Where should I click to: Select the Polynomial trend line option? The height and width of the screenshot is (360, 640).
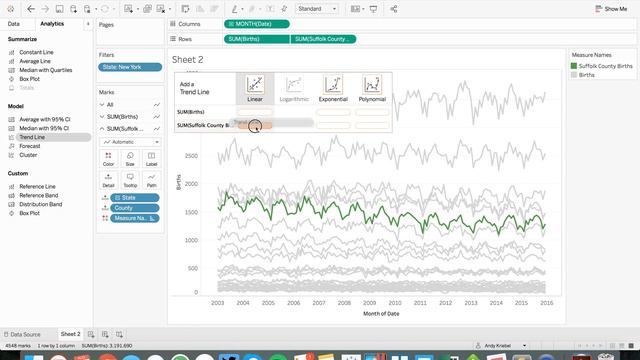click(372, 88)
